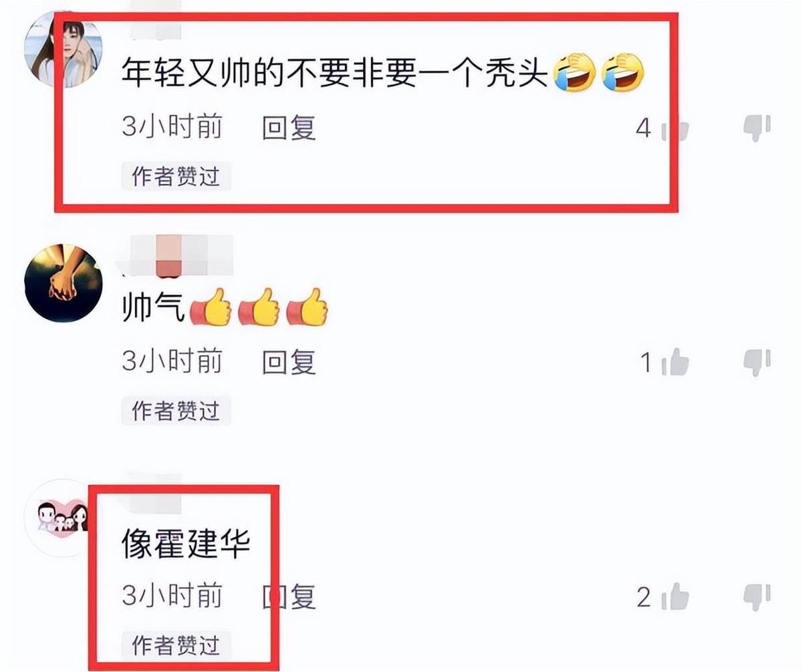Click 作者赞过 tag under 帅气 comment
The image size is (802, 672).
click(x=176, y=411)
